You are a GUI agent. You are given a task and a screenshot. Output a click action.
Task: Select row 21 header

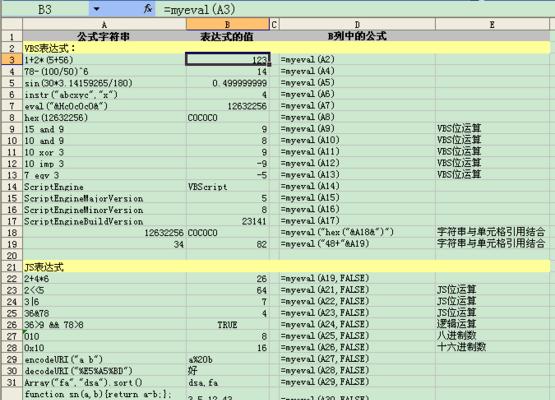pyautogui.click(x=12, y=267)
